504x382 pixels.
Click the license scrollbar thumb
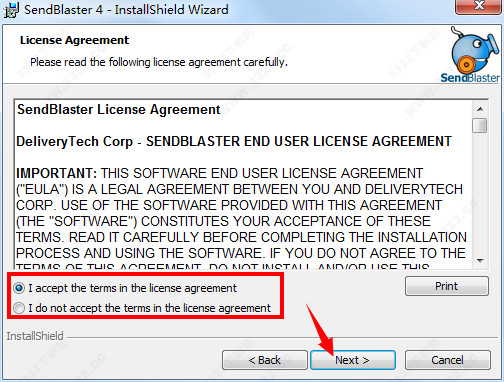click(x=480, y=126)
